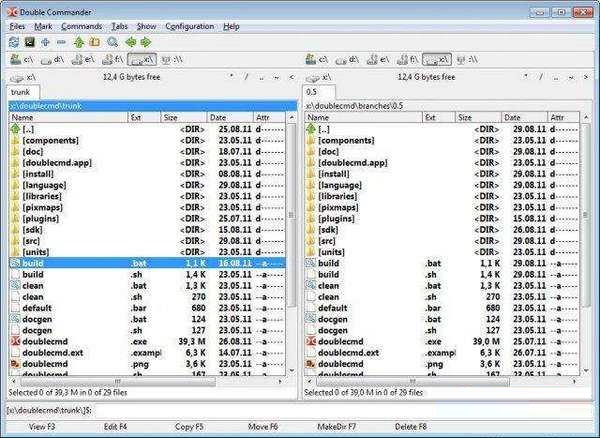The height and width of the screenshot is (438, 600).
Task: Click the left panel vertical scrollbar thumb
Action: pos(292,215)
